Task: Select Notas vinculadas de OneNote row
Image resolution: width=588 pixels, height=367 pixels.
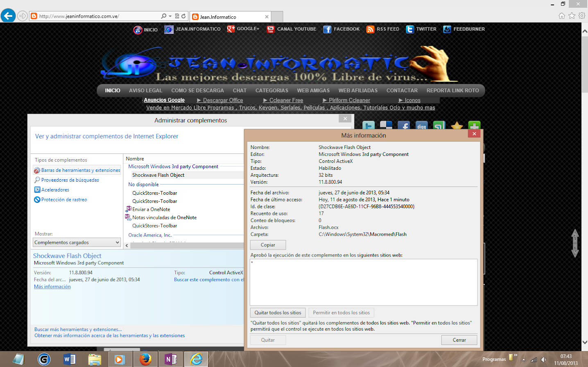Action: (x=164, y=218)
